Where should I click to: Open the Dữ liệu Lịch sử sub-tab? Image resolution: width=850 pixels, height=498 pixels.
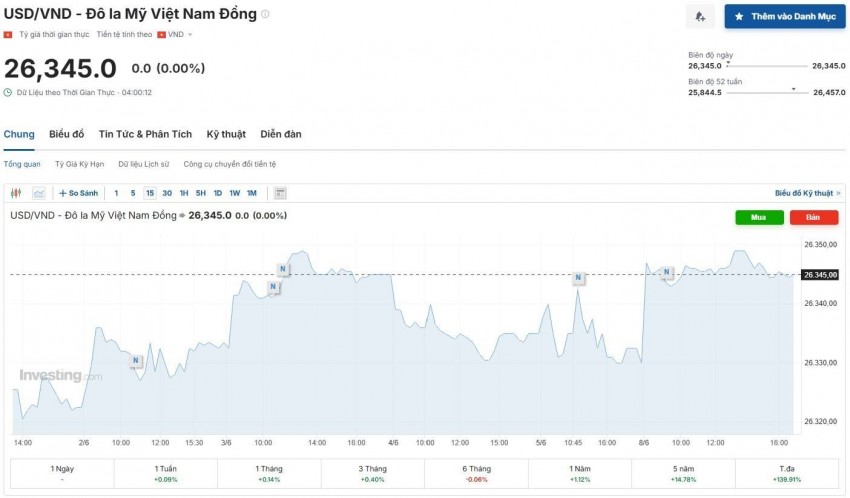[144, 164]
